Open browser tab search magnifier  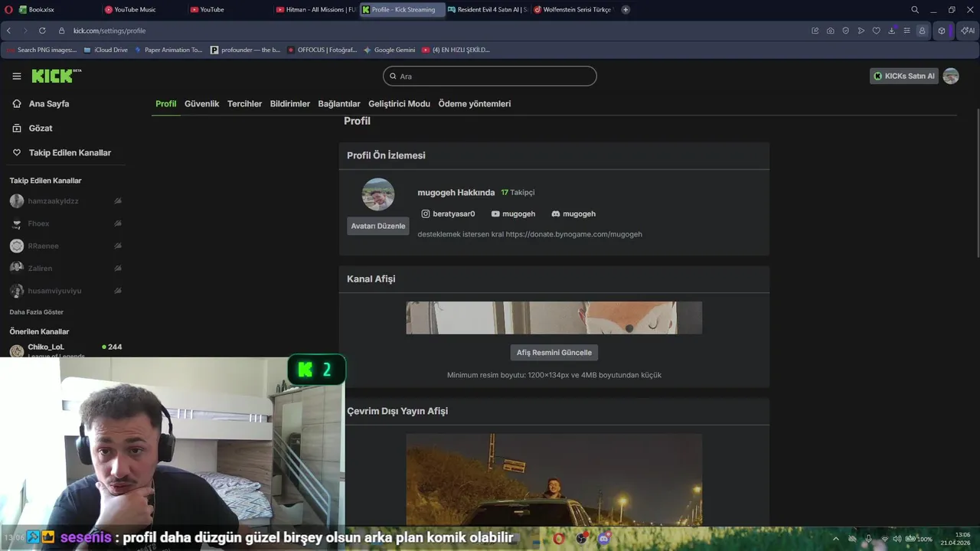[915, 9]
